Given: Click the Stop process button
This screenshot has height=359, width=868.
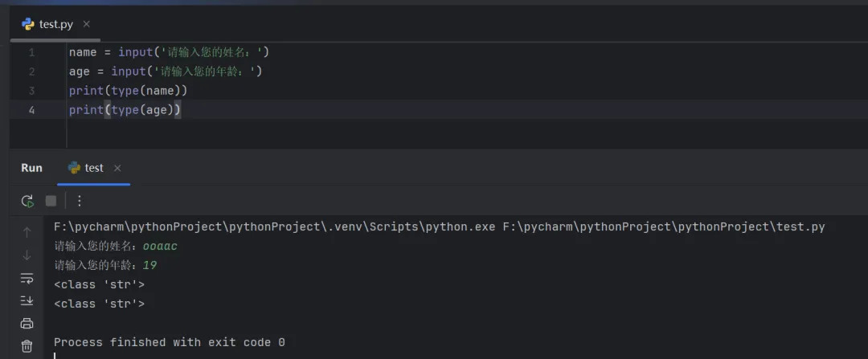Looking at the screenshot, I should point(51,201).
